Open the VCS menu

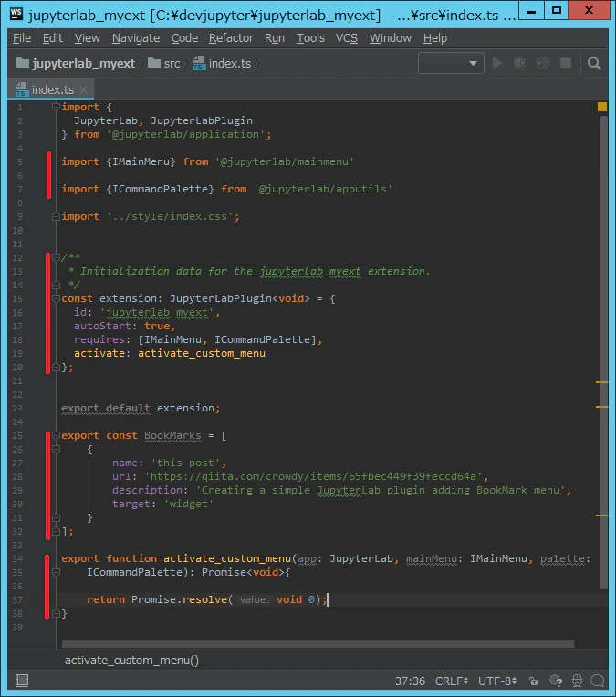347,38
